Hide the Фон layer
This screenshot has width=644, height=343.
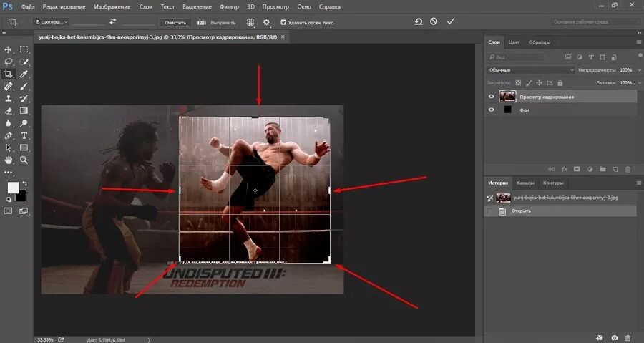(x=491, y=110)
